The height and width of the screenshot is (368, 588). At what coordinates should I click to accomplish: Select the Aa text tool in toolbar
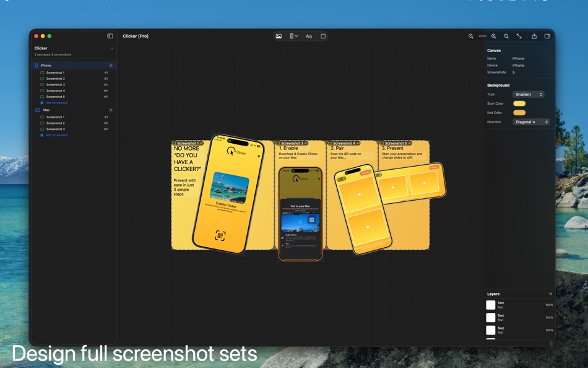309,36
